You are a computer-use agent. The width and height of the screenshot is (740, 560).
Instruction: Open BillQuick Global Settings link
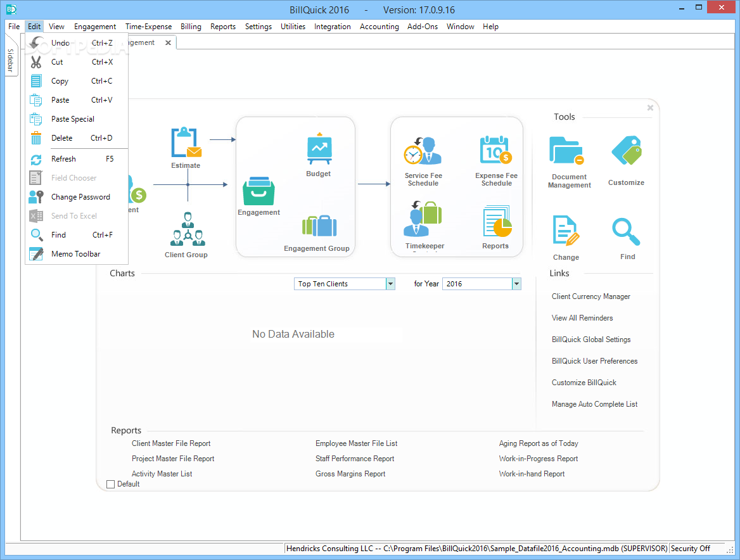click(x=591, y=340)
